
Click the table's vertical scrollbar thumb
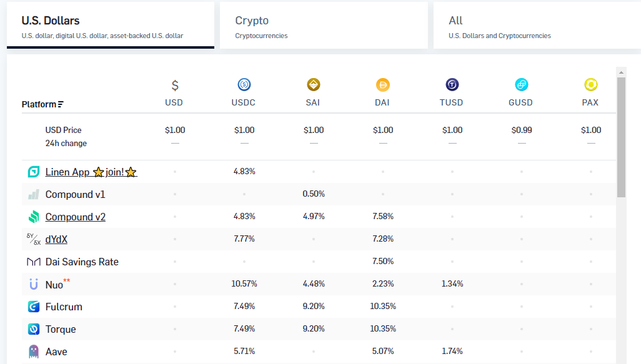point(622,137)
